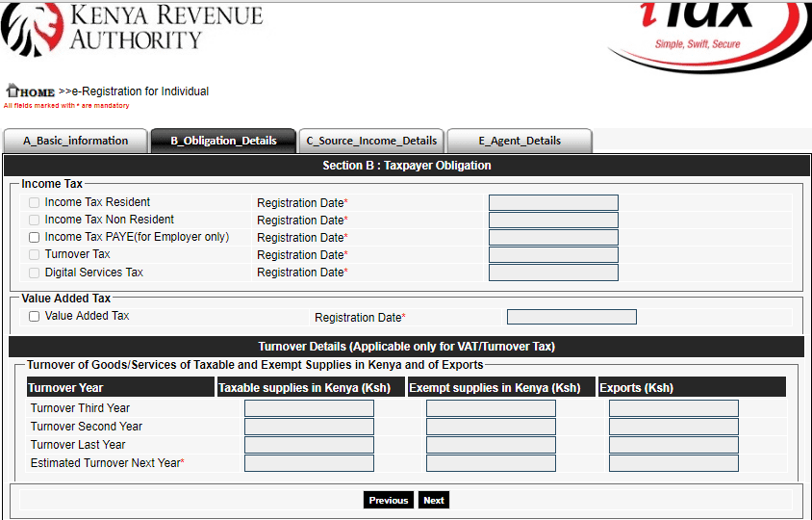Click Income Tax Non Resident registration date field
Image resolution: width=812 pixels, height=520 pixels.
pos(553,220)
